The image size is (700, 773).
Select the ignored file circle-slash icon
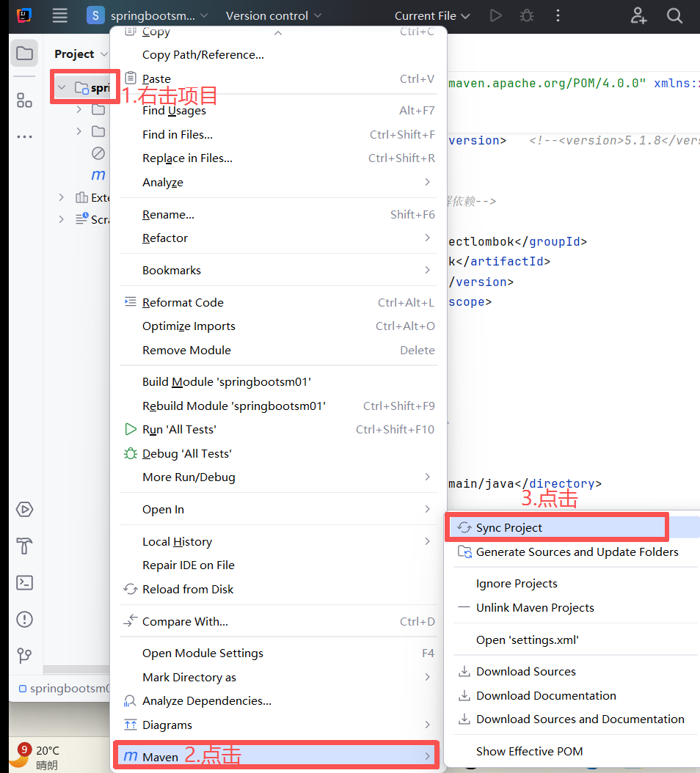(98, 153)
